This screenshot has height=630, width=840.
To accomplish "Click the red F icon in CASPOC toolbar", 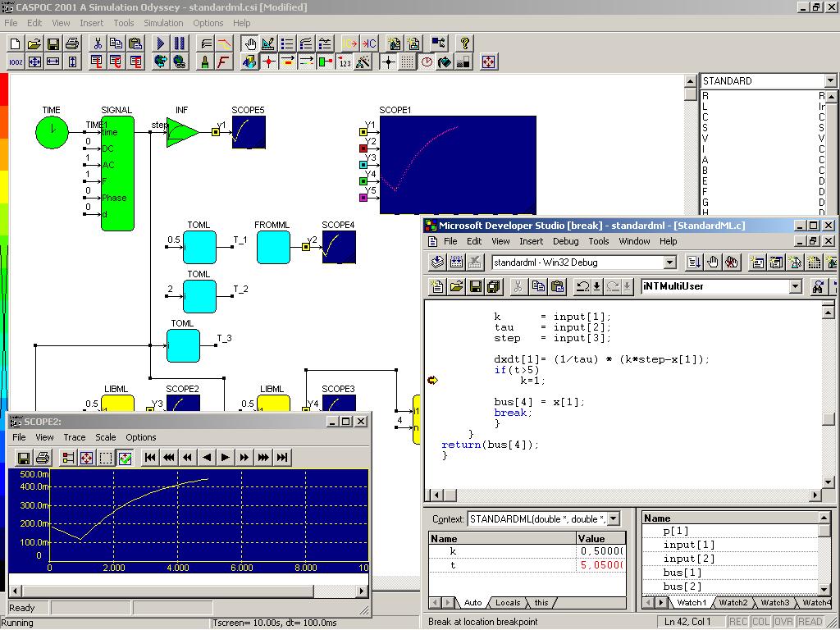I will (223, 62).
